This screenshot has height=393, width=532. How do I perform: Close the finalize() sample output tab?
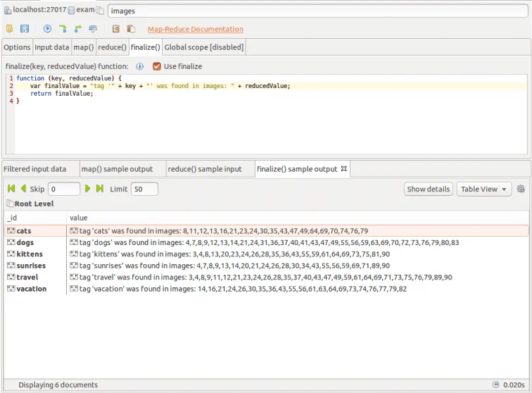343,169
